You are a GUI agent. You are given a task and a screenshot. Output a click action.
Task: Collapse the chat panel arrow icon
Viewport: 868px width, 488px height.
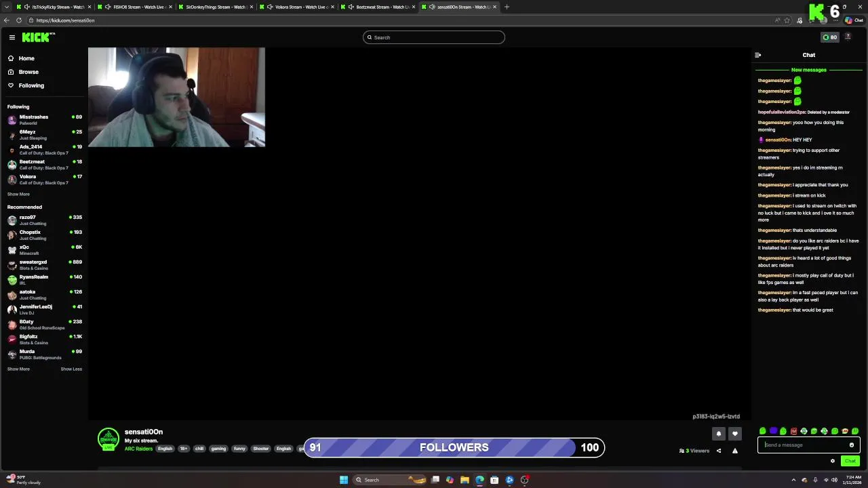point(758,55)
